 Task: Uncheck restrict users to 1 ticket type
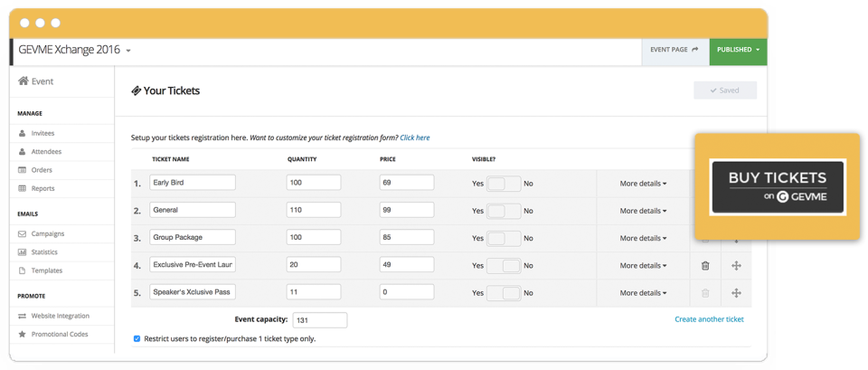(x=137, y=338)
